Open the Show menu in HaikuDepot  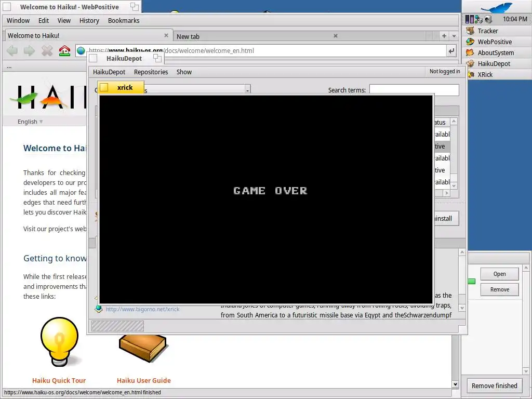click(x=184, y=72)
